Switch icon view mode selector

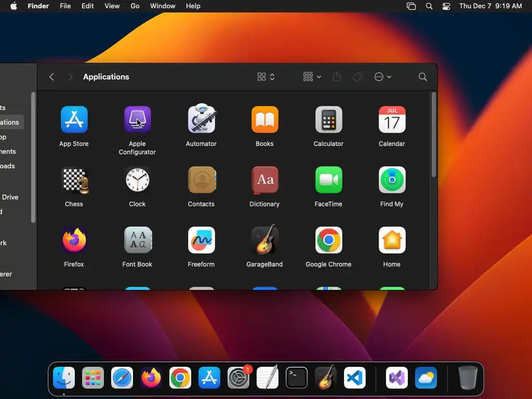265,77
